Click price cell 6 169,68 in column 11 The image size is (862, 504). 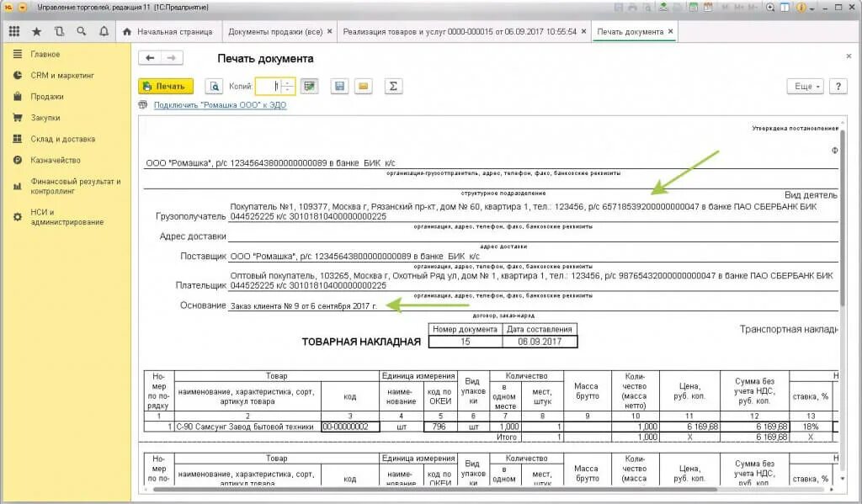click(x=689, y=427)
